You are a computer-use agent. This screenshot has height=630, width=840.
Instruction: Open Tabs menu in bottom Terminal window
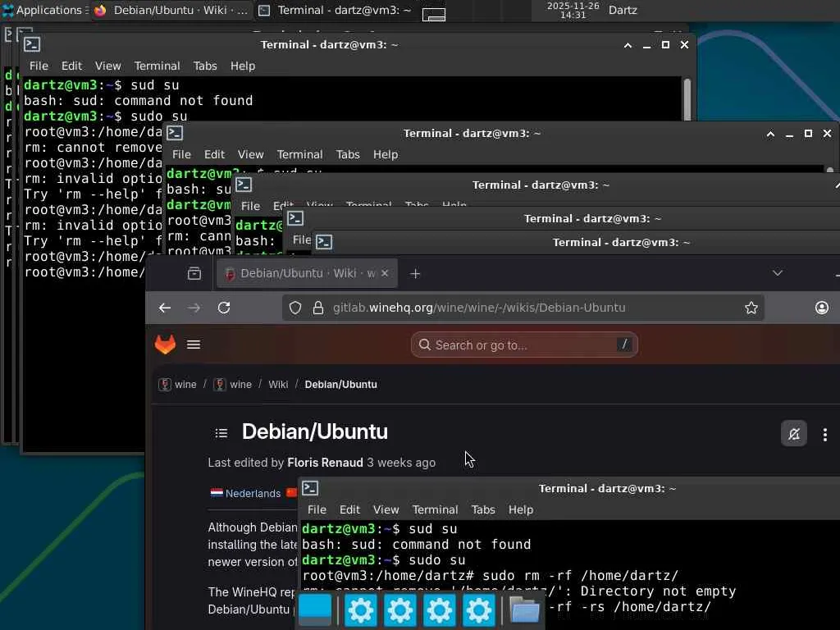coord(483,509)
